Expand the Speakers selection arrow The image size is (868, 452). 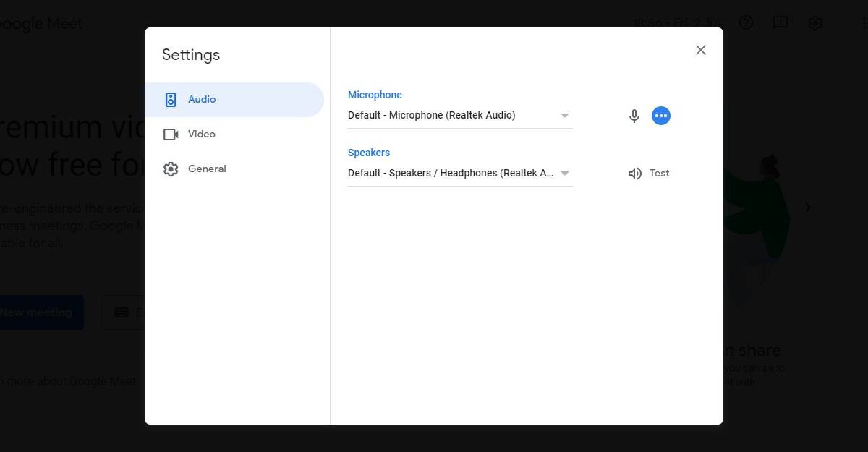click(565, 173)
